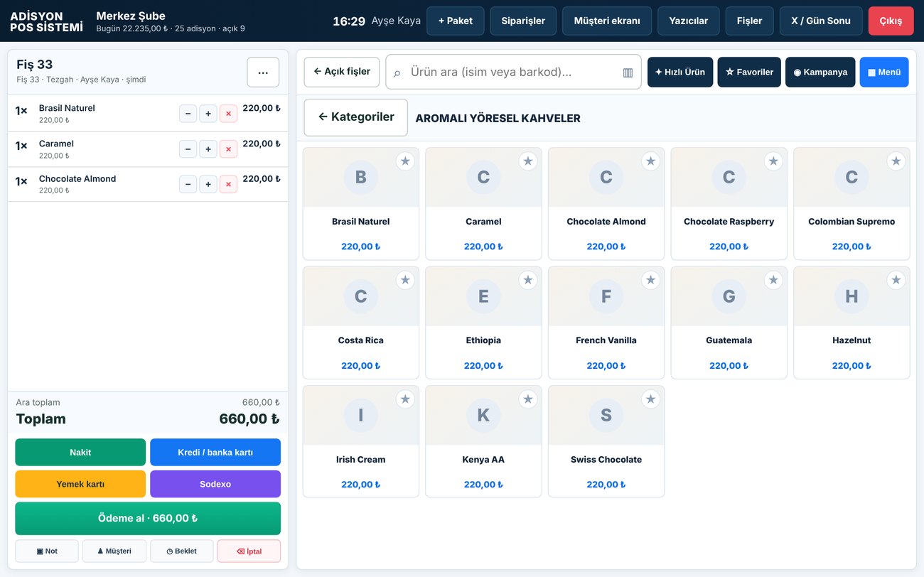The height and width of the screenshot is (577, 924).
Task: Click the barcode scanner icon in search
Action: tap(628, 72)
